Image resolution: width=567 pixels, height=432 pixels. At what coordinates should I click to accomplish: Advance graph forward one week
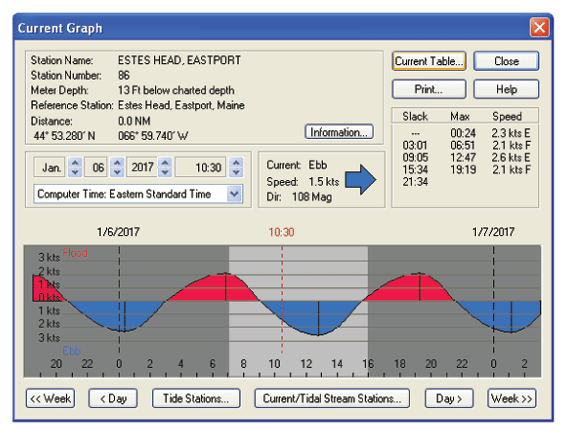pos(512,398)
